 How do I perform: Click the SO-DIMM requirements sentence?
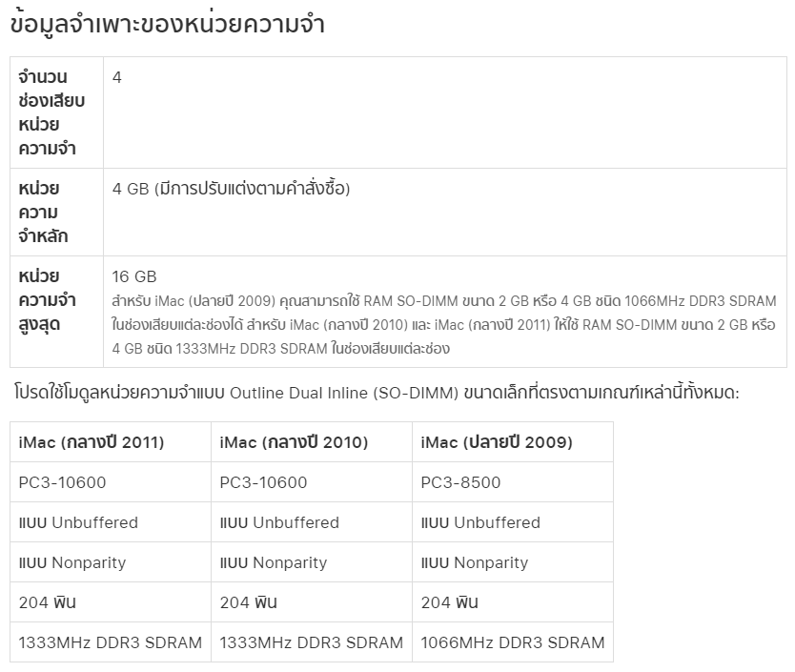pyautogui.click(x=377, y=393)
